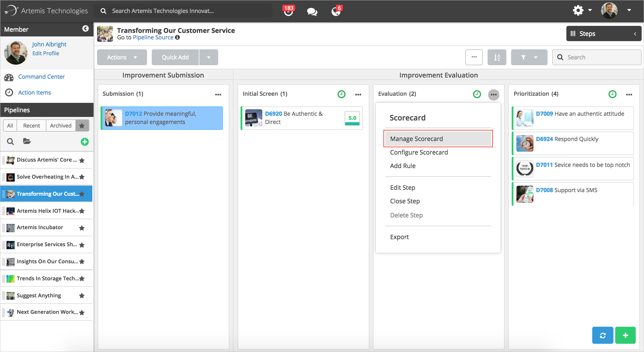Open the Actions dropdown
This screenshot has width=644, height=352.
[122, 57]
